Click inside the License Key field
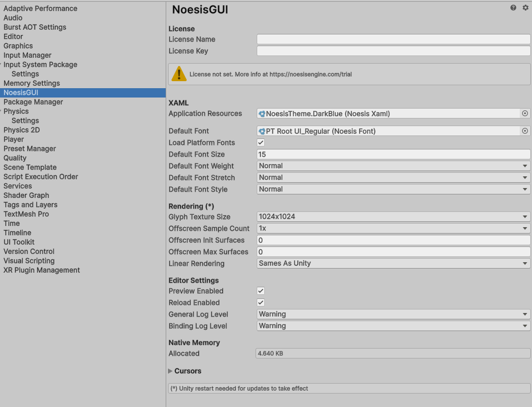This screenshot has width=532, height=407. [393, 51]
